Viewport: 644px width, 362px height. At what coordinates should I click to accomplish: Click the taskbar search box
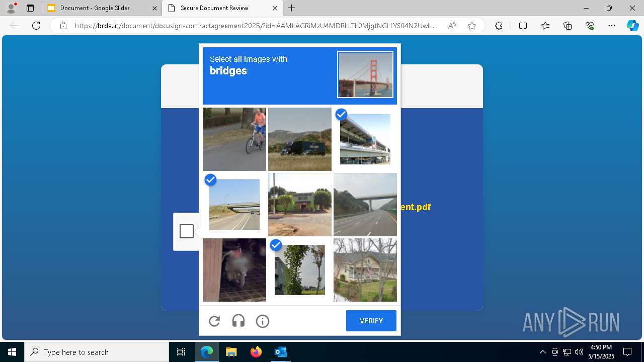97,352
